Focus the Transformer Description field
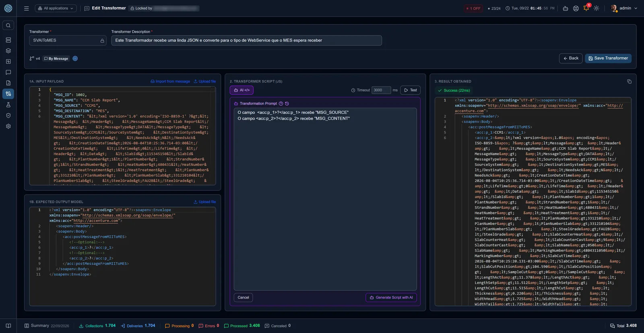Screen dimensions: 644x333 [x=246, y=40]
